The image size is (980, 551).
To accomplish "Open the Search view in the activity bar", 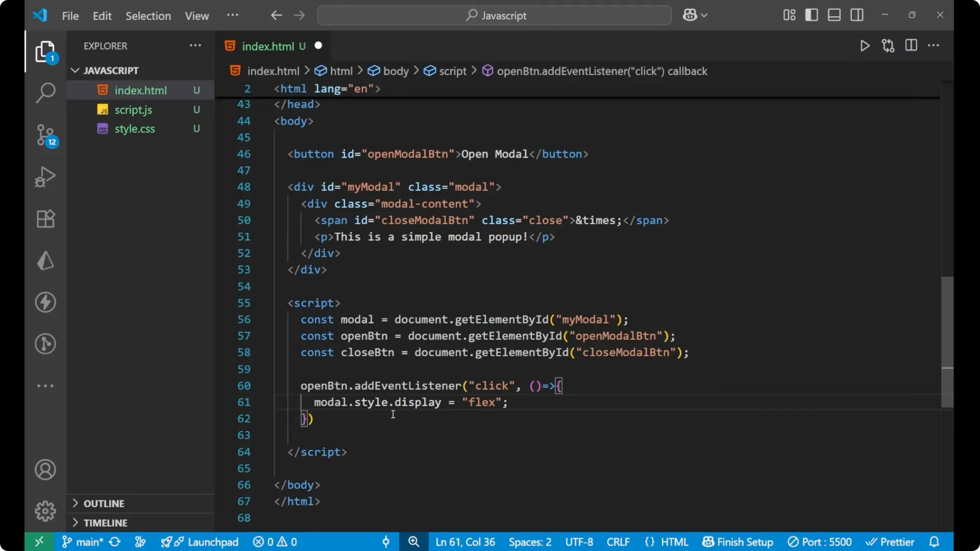I will [x=45, y=93].
